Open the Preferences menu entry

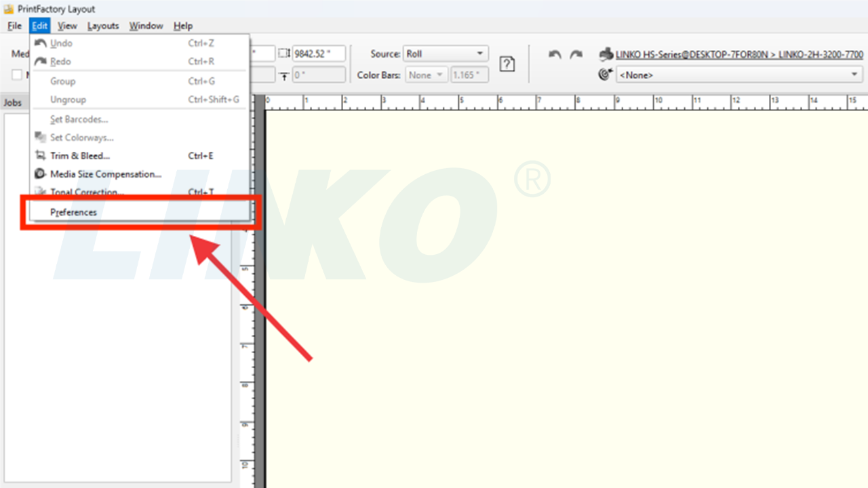(x=140, y=212)
